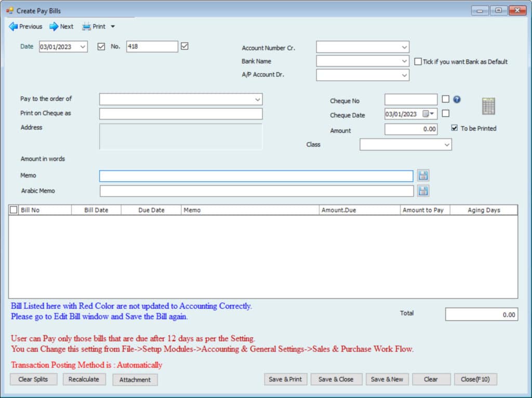This screenshot has width=532, height=398.
Task: Click Save & Print button
Action: point(285,379)
